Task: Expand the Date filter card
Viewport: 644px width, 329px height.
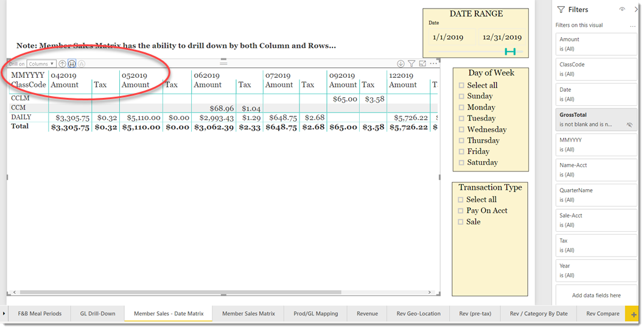Action: 596,94
